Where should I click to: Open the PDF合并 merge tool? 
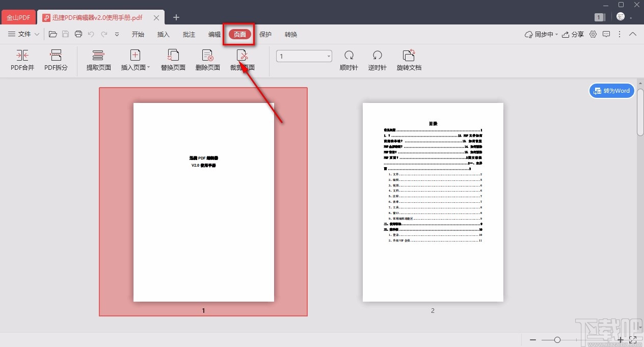point(22,61)
